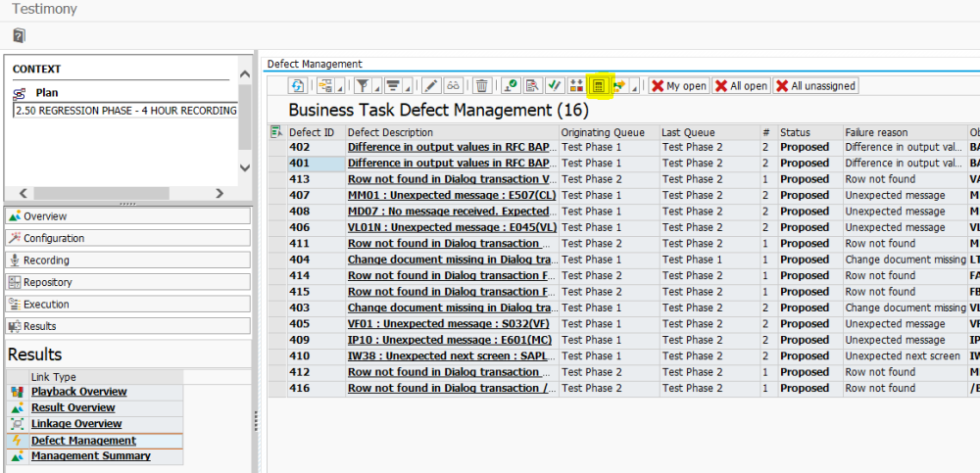Click the Plan input field in Context

[x=125, y=111]
